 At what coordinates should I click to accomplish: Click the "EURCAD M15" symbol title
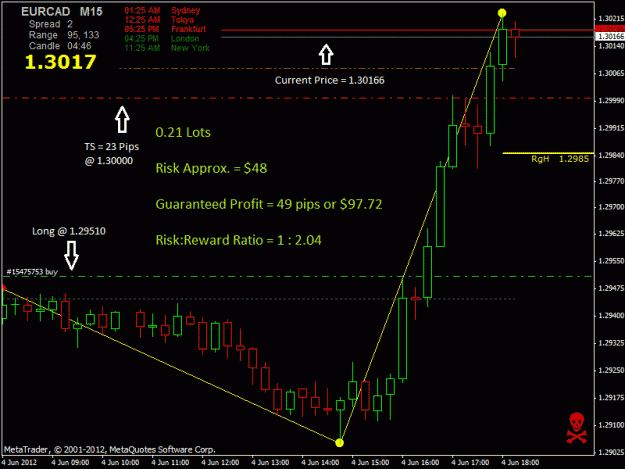[x=62, y=12]
